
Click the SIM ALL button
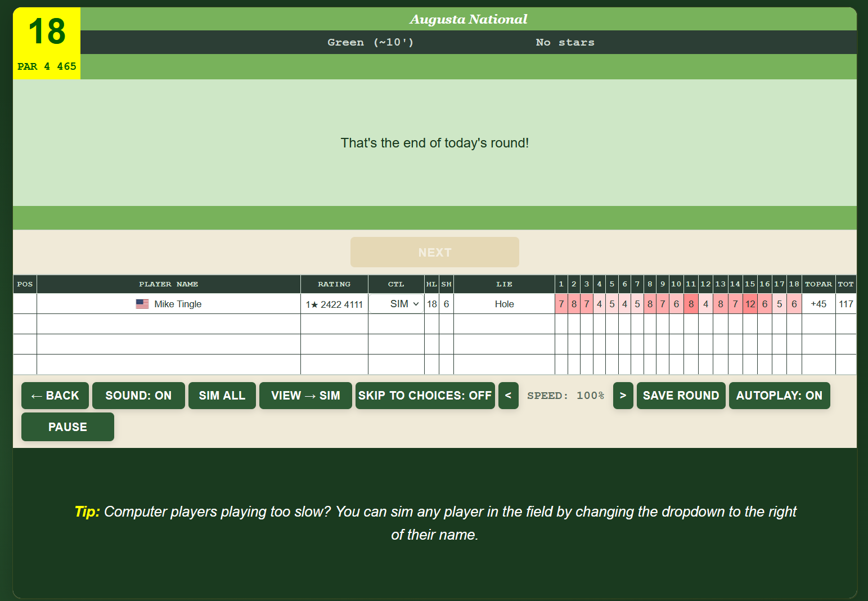[x=222, y=396]
